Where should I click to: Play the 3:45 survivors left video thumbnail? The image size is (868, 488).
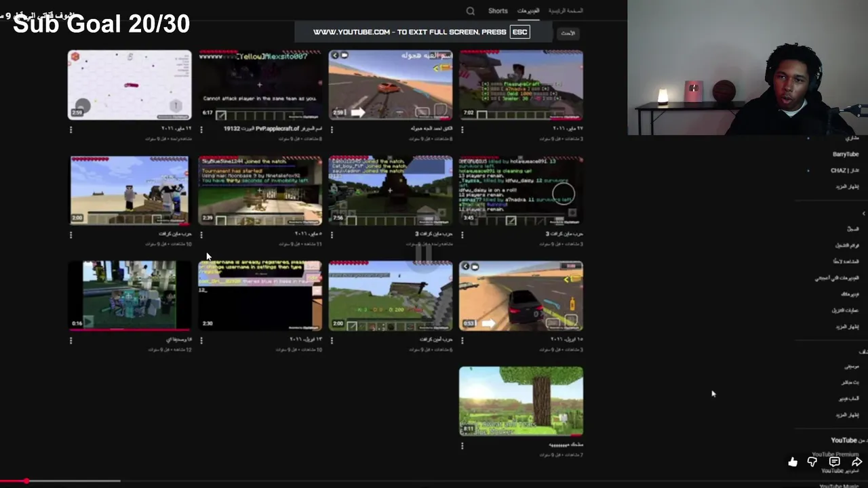pos(521,190)
